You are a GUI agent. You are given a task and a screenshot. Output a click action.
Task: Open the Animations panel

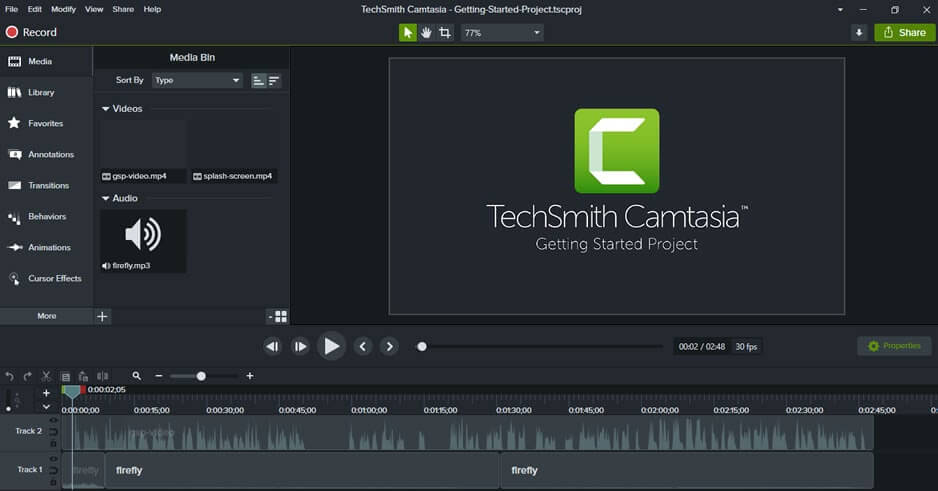pos(46,248)
